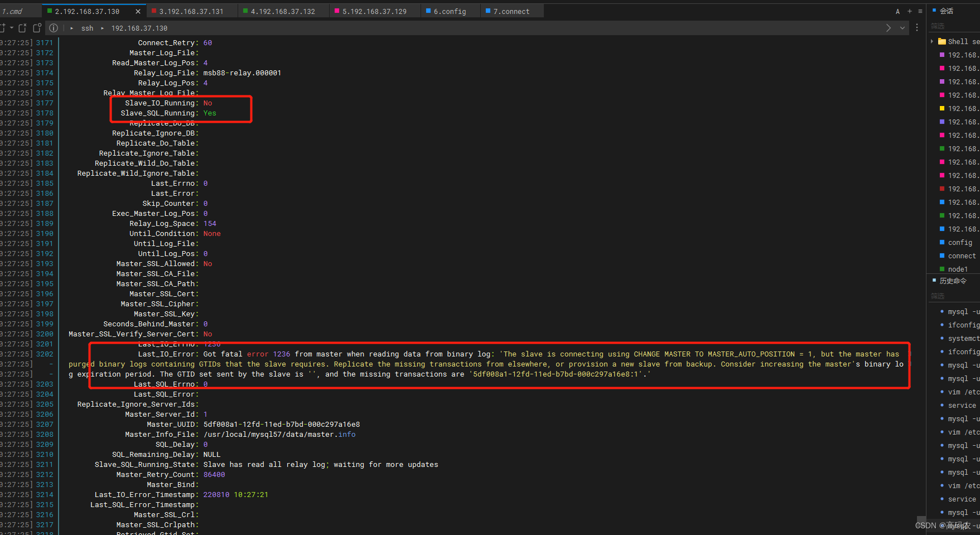Click the Master_Retry_Count value 86400

coord(214,474)
